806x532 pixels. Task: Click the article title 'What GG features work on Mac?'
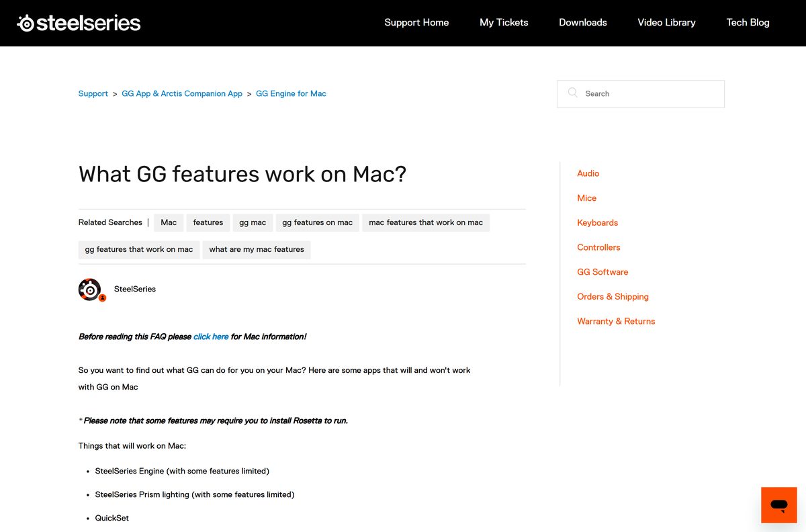242,175
